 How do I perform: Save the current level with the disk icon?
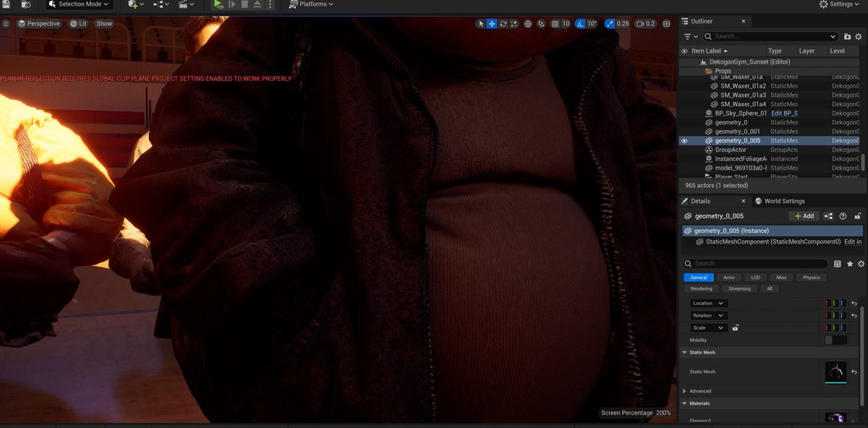6,4
